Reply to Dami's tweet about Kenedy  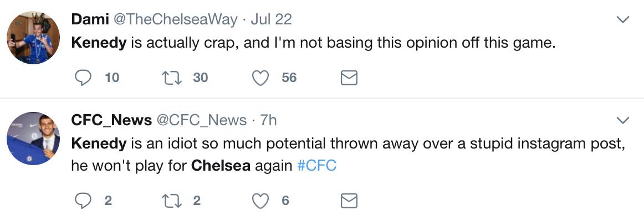[83, 78]
